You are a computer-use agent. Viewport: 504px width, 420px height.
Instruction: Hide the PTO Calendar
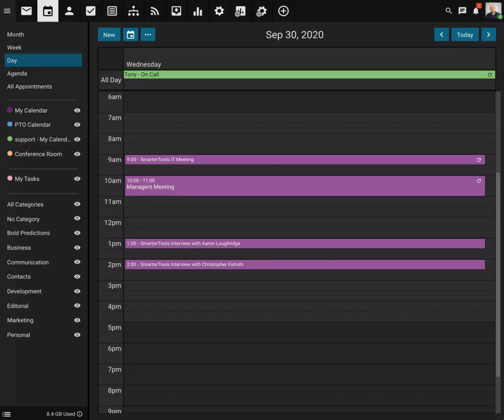[77, 125]
